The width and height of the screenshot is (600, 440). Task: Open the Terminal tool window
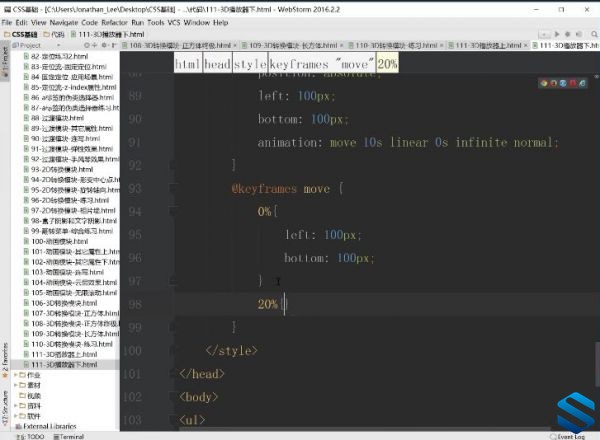click(x=69, y=437)
